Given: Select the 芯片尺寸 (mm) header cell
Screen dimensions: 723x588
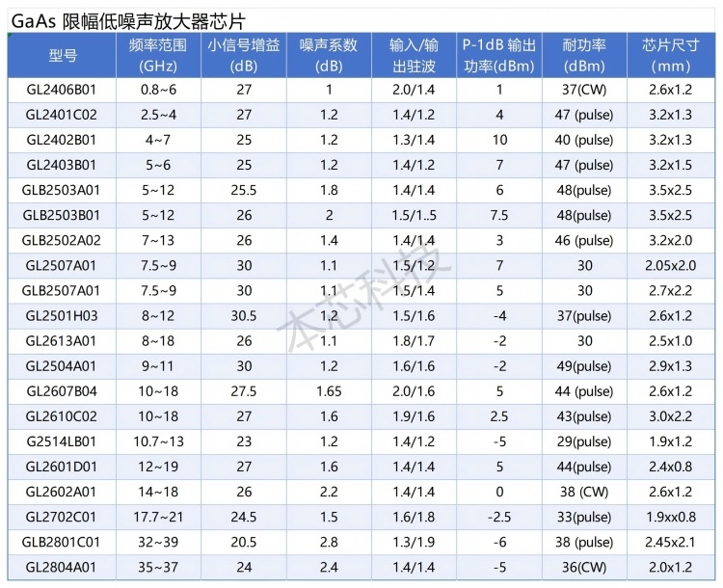Looking at the screenshot, I should [671, 56].
